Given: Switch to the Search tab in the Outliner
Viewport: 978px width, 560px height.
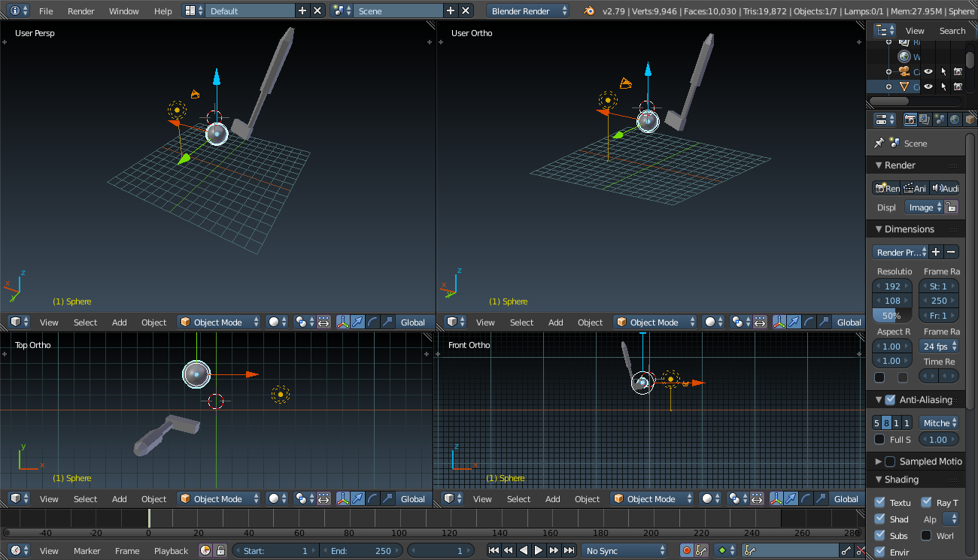Looking at the screenshot, I should point(952,30).
